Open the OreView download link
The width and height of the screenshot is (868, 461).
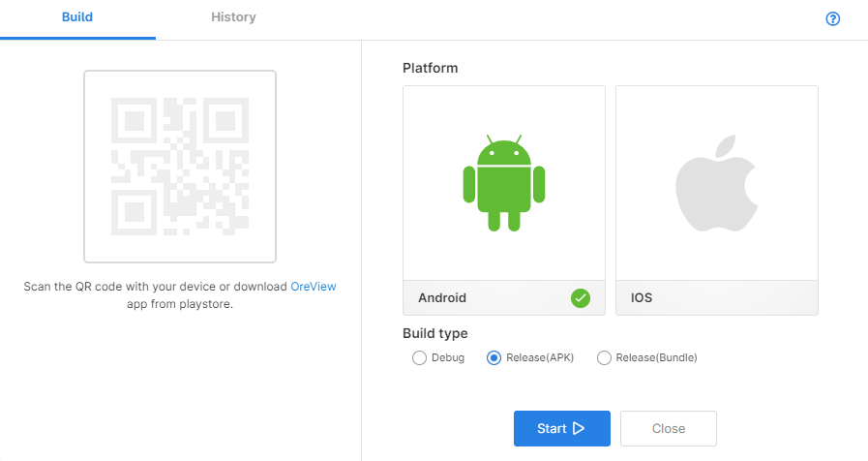314,287
